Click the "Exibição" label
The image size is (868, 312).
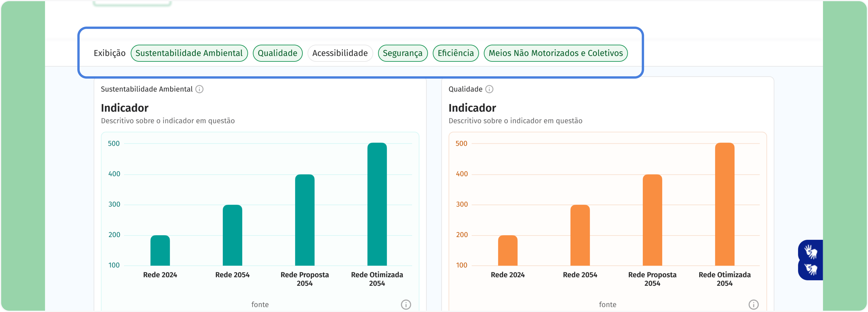coord(110,53)
